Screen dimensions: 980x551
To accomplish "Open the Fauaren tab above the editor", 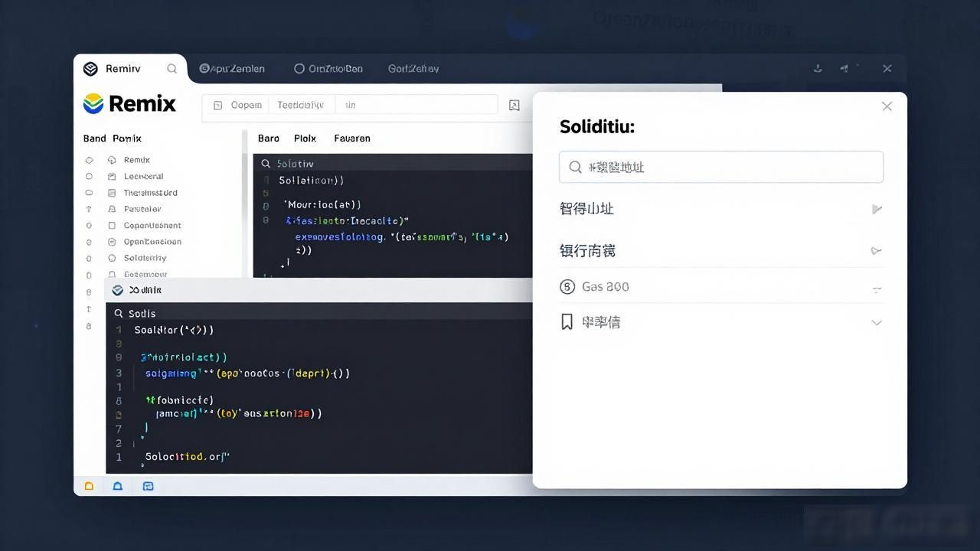I will tap(352, 139).
